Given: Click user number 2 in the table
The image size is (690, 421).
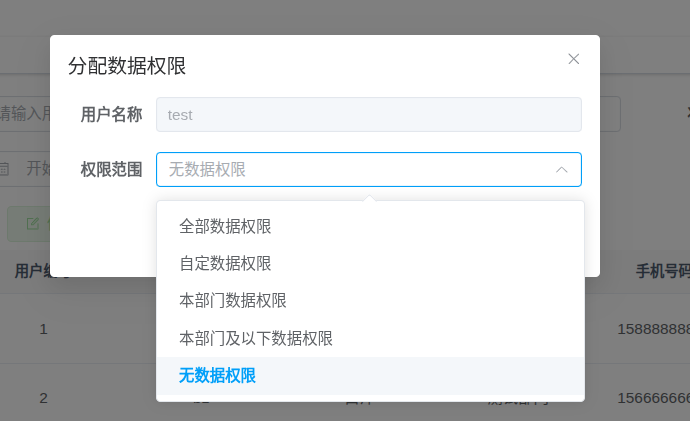Looking at the screenshot, I should pos(43,398).
